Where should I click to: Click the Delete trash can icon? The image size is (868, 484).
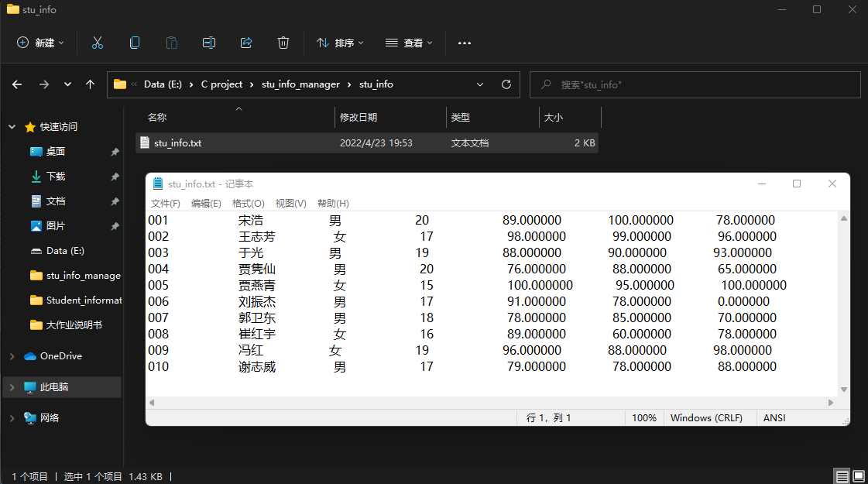(283, 43)
